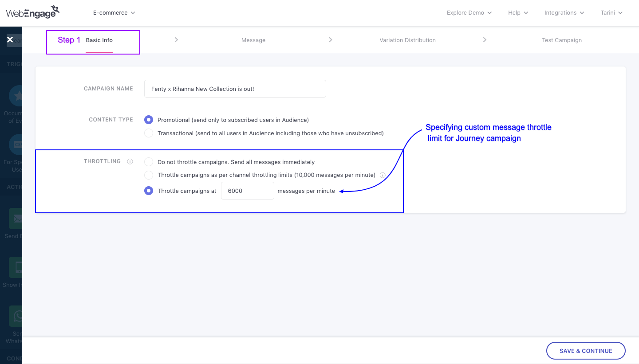The height and width of the screenshot is (364, 639).
Task: Click the WebEngage logo
Action: [x=32, y=12]
